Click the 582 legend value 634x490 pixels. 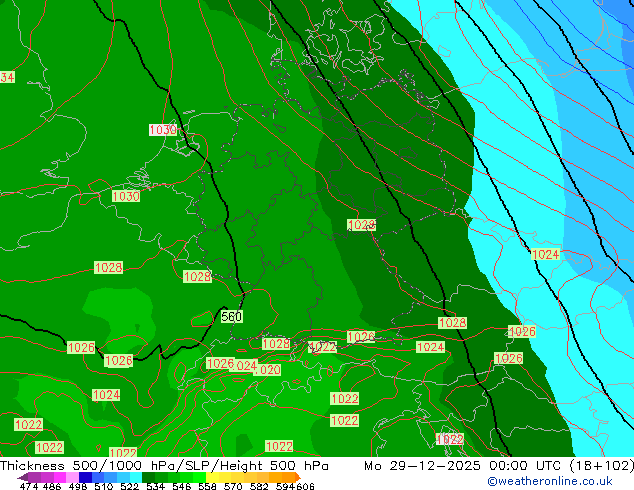coord(259,486)
